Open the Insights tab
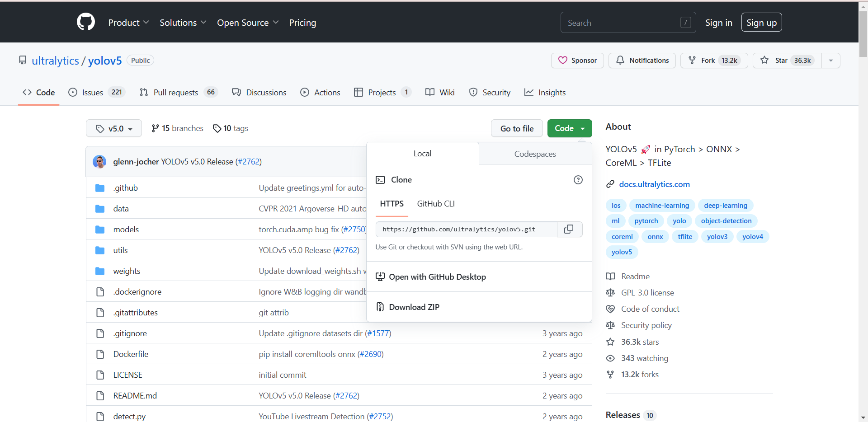This screenshot has width=868, height=422. tap(545, 92)
